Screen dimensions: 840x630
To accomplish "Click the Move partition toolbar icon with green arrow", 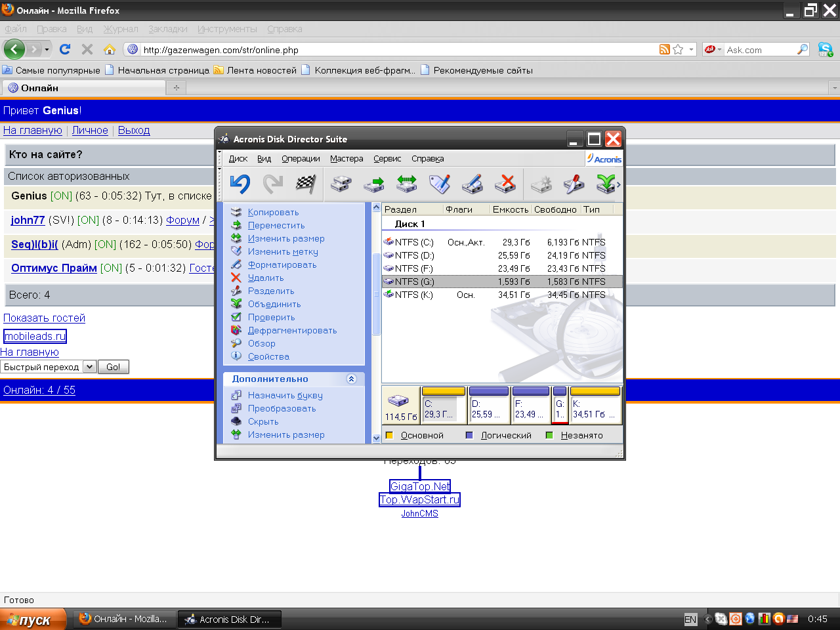I will coord(374,184).
